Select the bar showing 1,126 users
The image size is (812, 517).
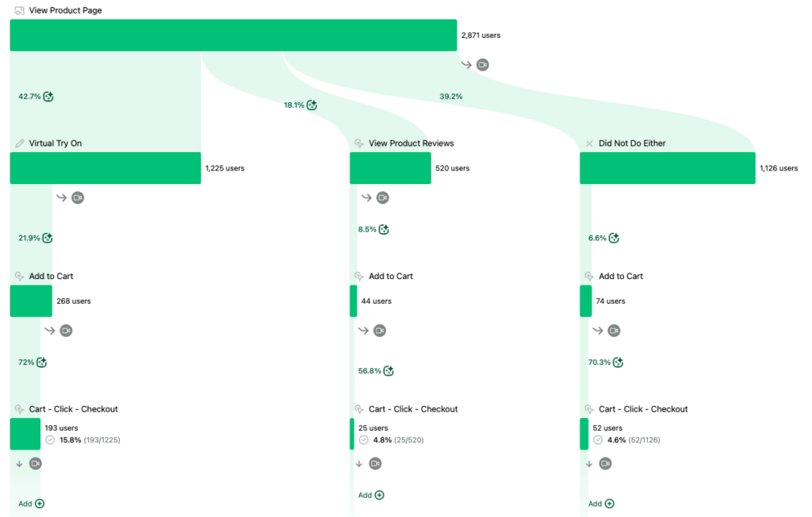667,167
